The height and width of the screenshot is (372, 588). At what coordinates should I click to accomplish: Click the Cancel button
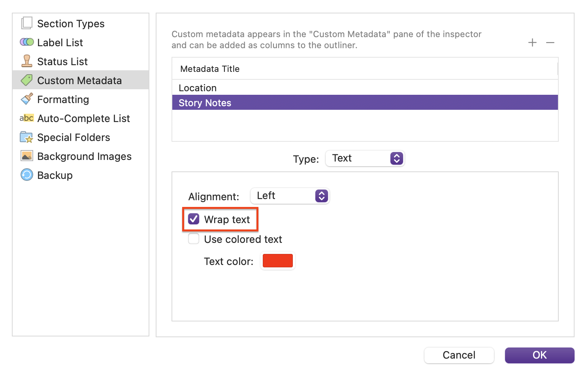(459, 355)
